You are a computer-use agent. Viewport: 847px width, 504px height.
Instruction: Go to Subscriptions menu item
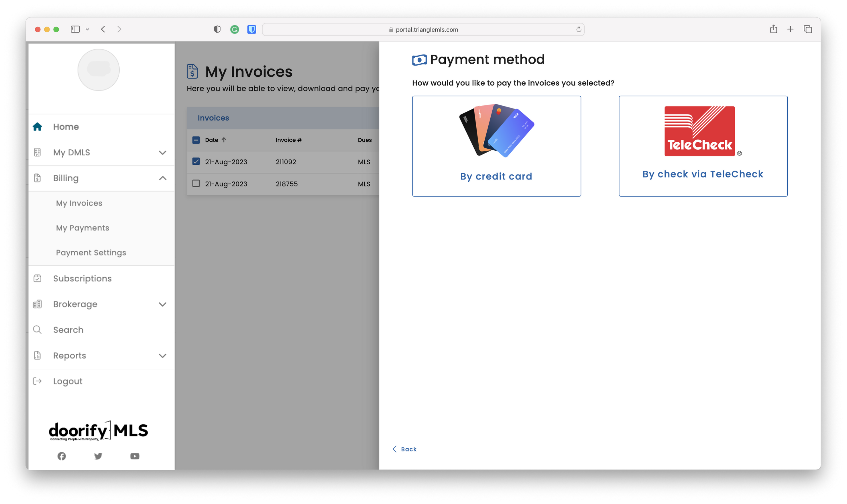(82, 279)
